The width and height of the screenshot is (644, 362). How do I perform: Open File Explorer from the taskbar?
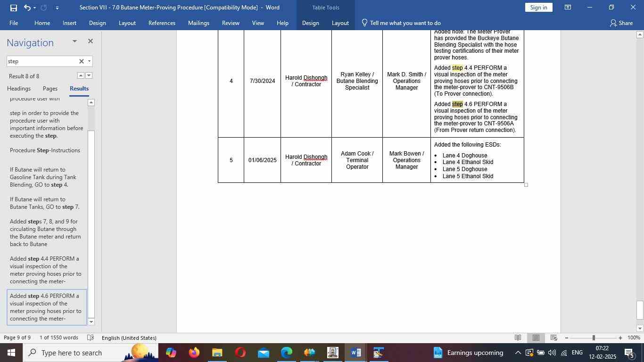pos(217,353)
